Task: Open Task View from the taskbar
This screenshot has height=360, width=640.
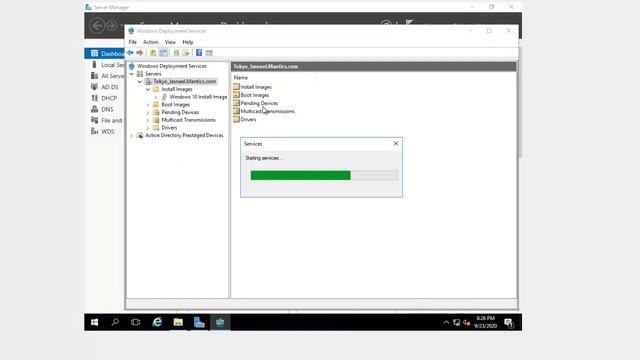Action: 136,322
